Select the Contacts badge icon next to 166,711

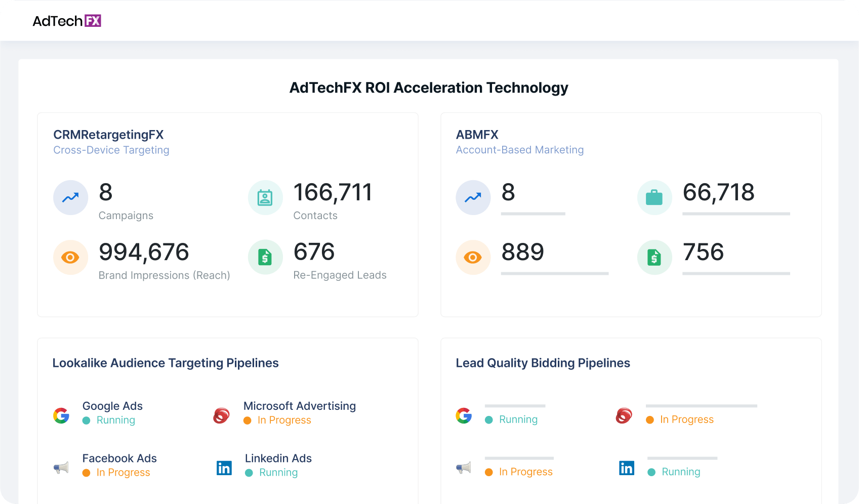coord(265,197)
